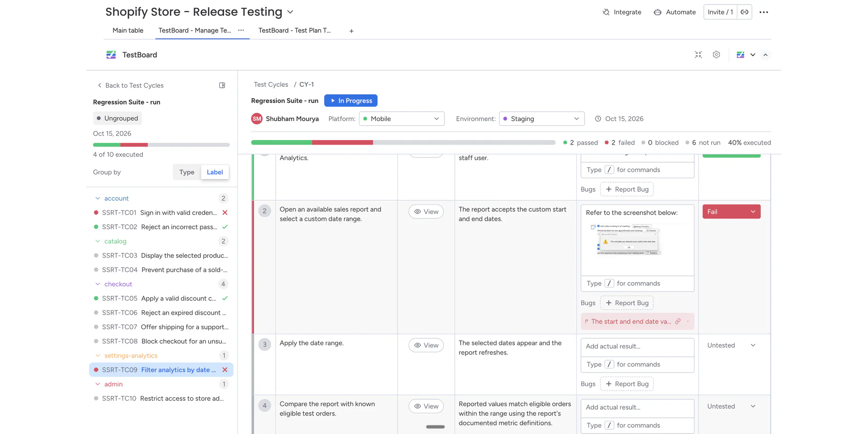Open the Integrate option
The image size is (868, 434).
[622, 12]
